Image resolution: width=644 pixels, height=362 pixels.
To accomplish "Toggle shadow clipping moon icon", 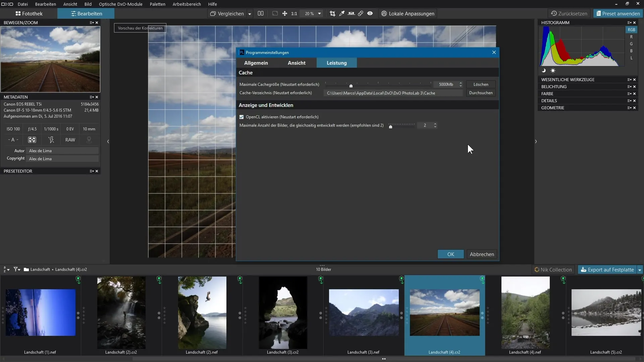I will pos(544,71).
